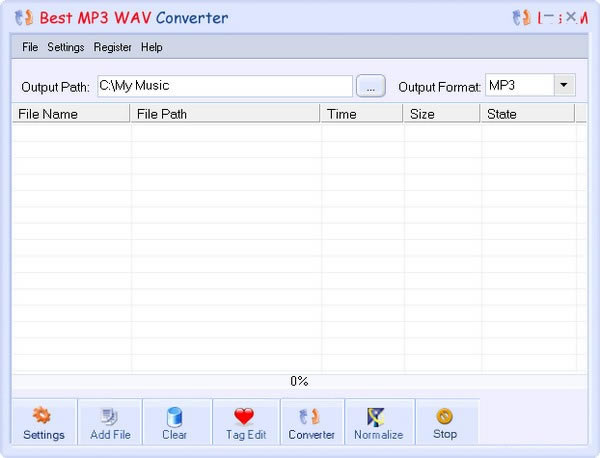The image size is (600, 458).
Task: Sort by the Size column header
Action: point(442,114)
